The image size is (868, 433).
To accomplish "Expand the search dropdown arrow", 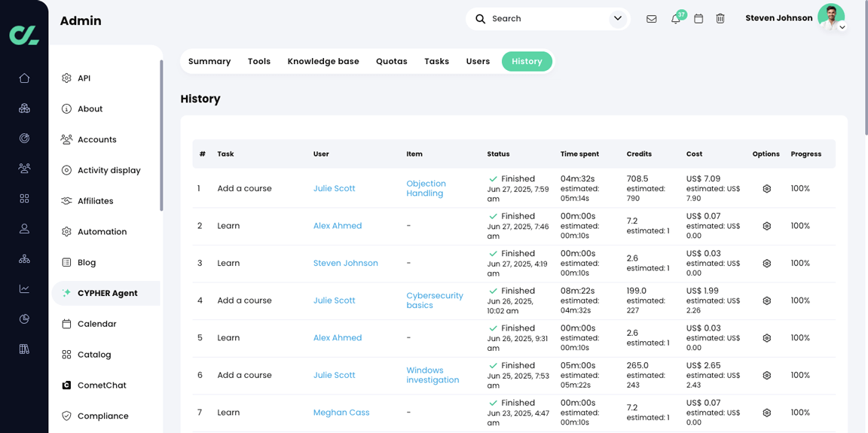I will click(x=618, y=19).
